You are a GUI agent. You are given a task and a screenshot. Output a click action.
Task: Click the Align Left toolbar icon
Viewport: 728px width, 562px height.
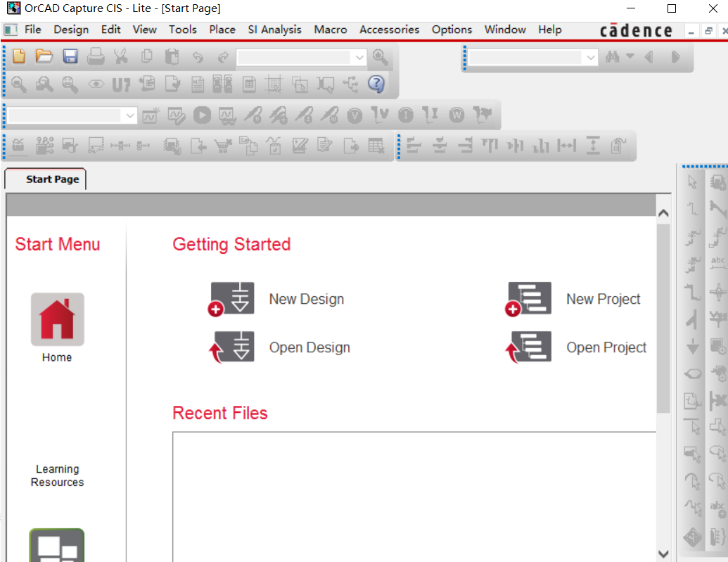click(414, 146)
